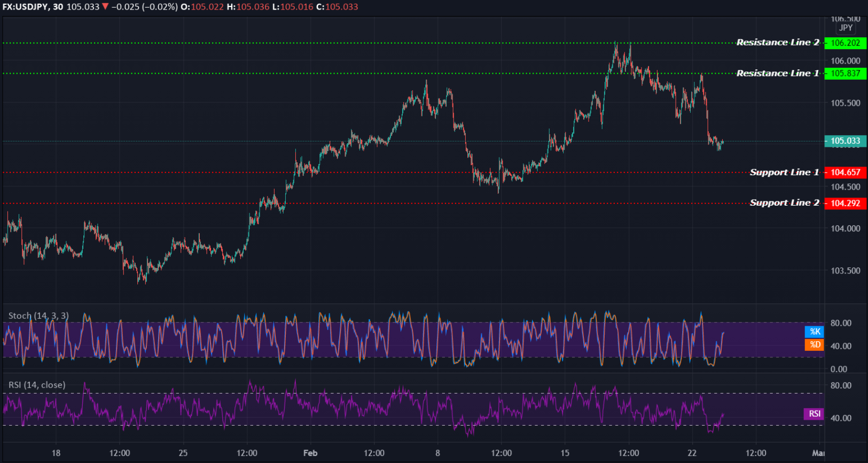
Task: Click the 104.000 price axis label
Action: (846, 229)
